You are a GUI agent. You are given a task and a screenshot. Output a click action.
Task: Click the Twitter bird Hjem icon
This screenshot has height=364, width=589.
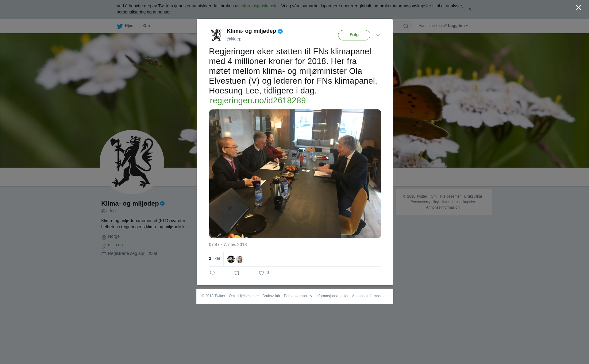pyautogui.click(x=120, y=26)
